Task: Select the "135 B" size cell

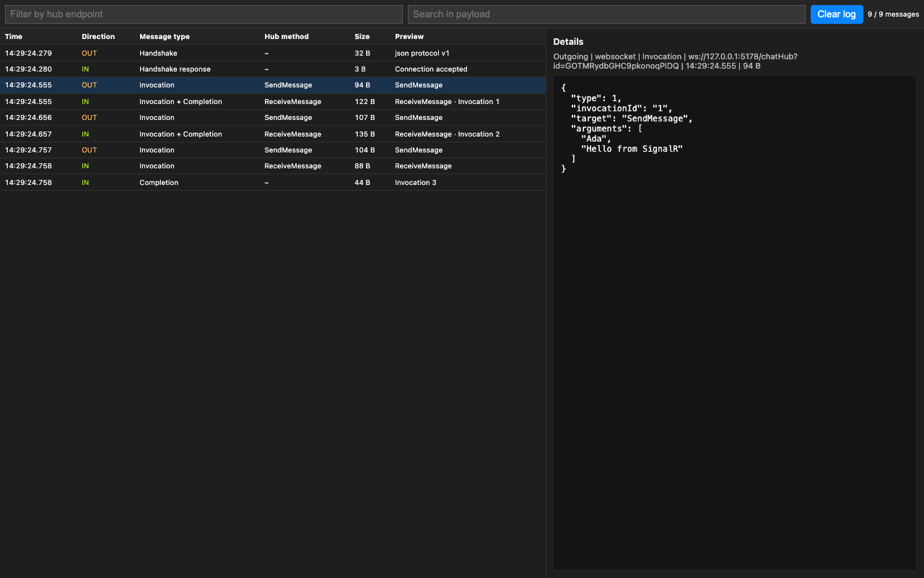Action: pos(365,134)
